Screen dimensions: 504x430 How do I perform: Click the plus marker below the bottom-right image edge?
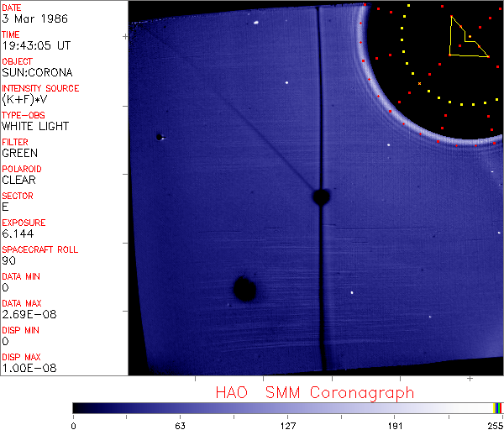470,379
